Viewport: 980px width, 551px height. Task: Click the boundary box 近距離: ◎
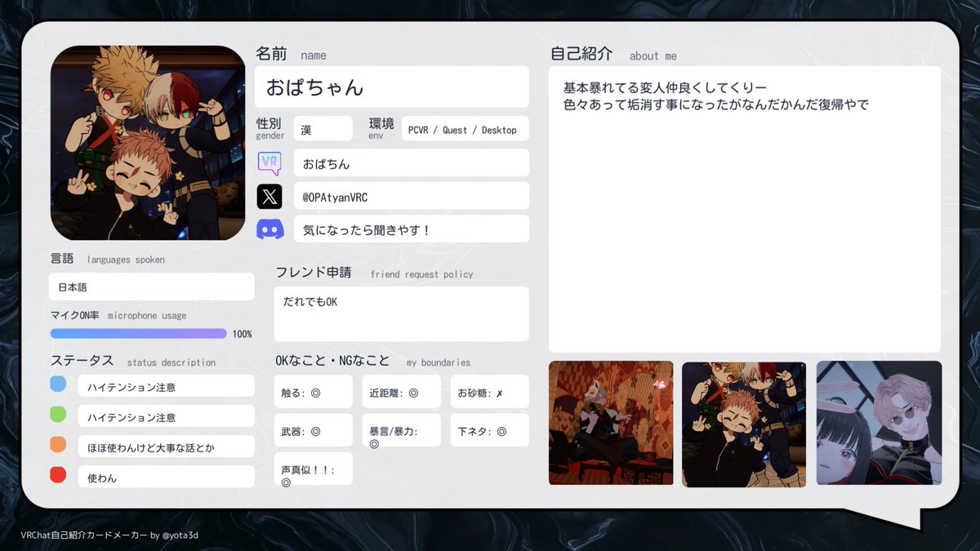coord(401,392)
